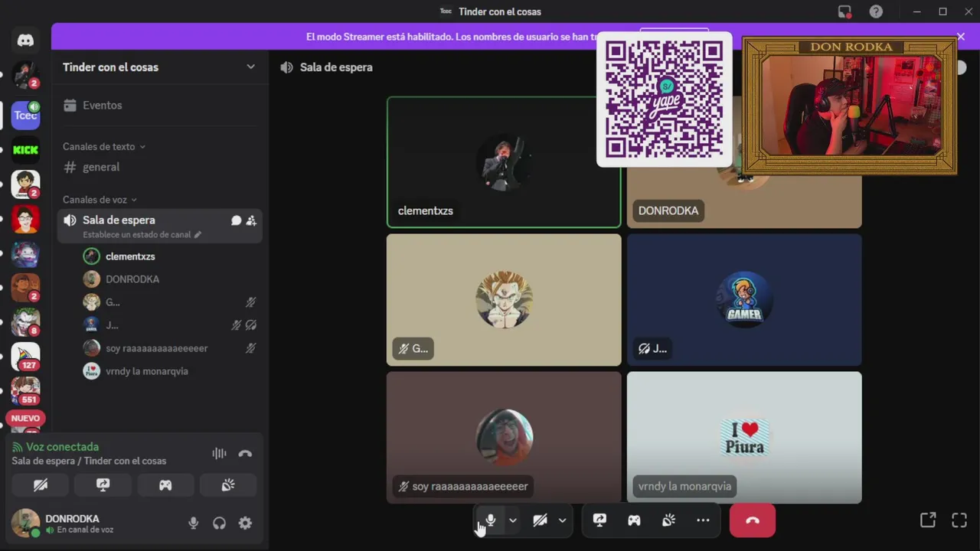Turn on camera in the voice panel
The height and width of the screenshot is (551, 980).
(41, 485)
